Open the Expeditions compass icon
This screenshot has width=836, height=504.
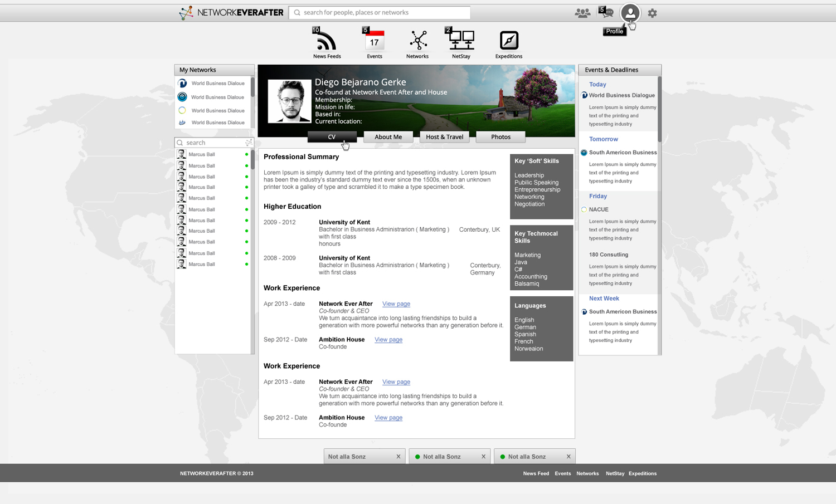coord(509,41)
